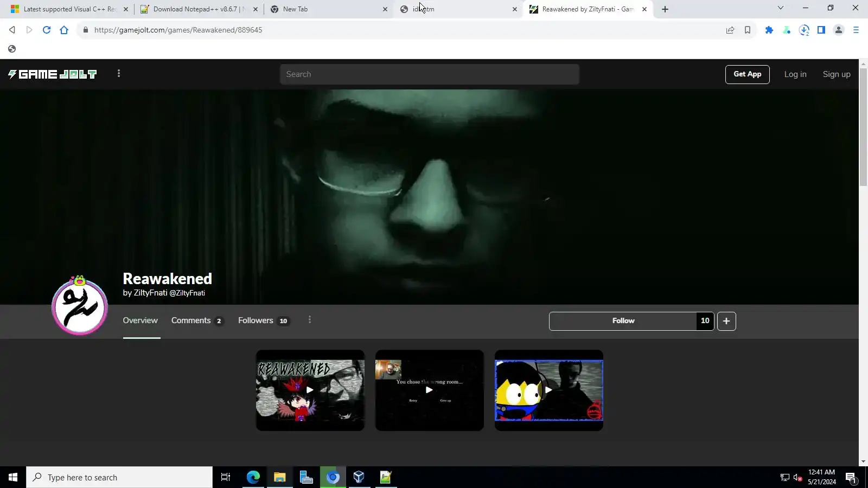The image size is (868, 488).
Task: Go back in the browser
Action: (12, 30)
